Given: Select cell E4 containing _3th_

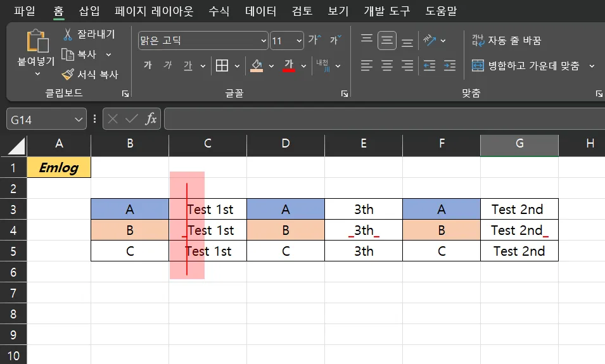Looking at the screenshot, I should (x=364, y=230).
